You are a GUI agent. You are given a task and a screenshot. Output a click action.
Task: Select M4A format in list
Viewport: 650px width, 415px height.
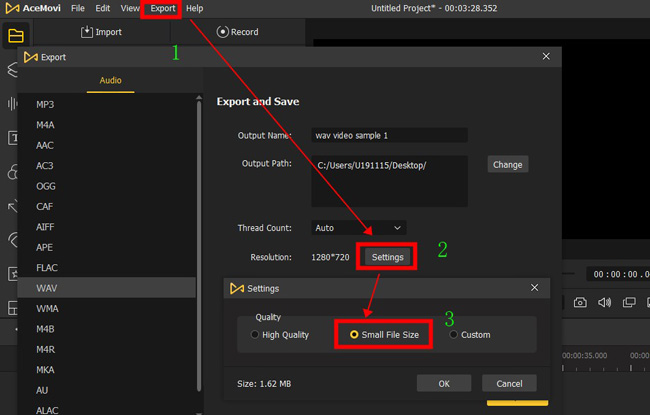coord(107,125)
